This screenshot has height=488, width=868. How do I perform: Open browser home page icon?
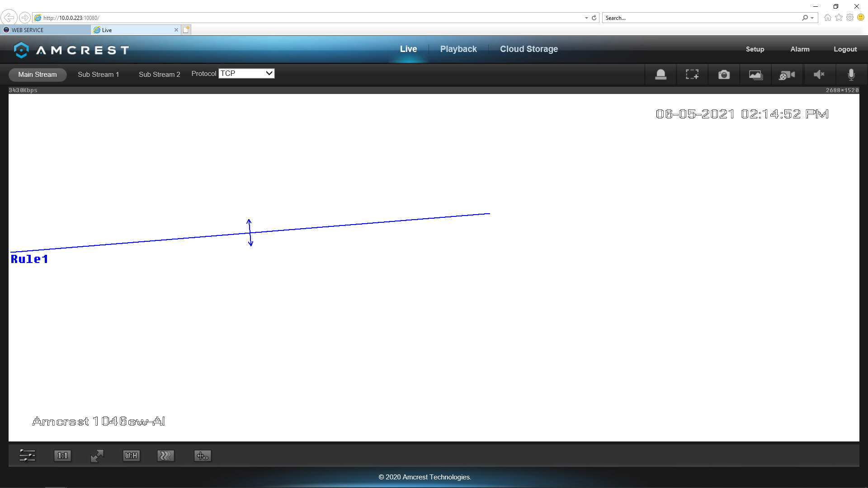coord(828,18)
